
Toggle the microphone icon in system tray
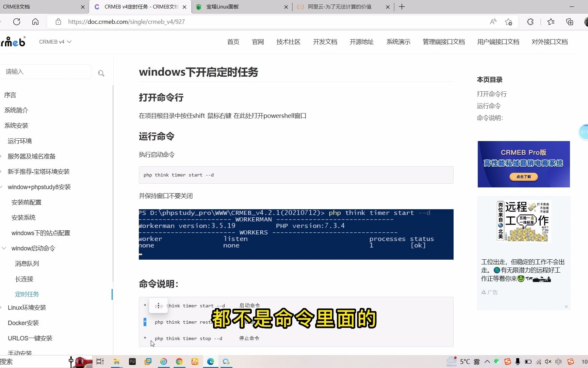[x=518, y=362]
